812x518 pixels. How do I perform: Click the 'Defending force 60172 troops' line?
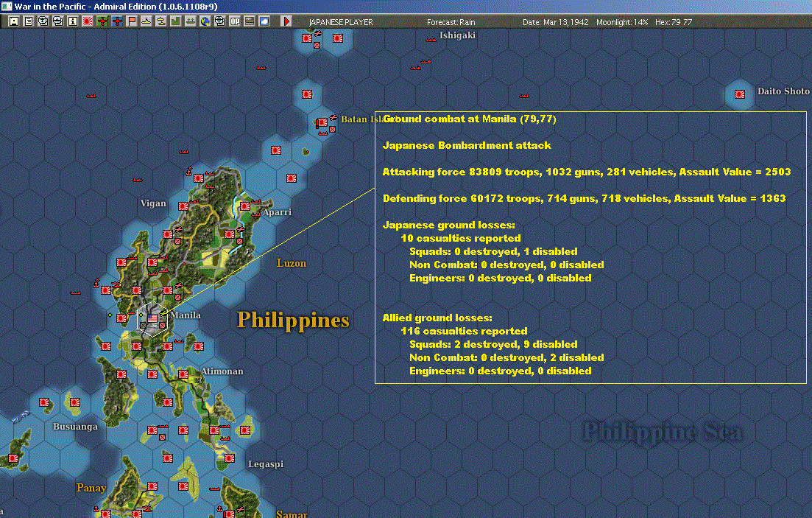(584, 199)
